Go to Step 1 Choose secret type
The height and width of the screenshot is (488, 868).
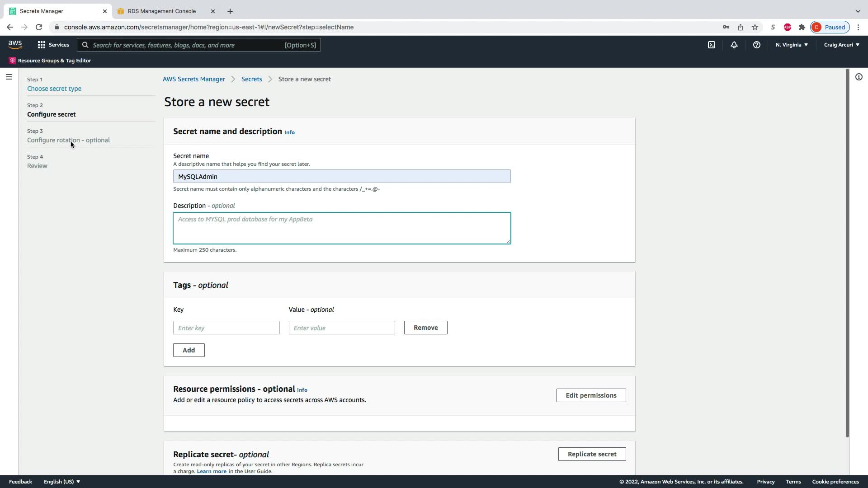pos(54,89)
